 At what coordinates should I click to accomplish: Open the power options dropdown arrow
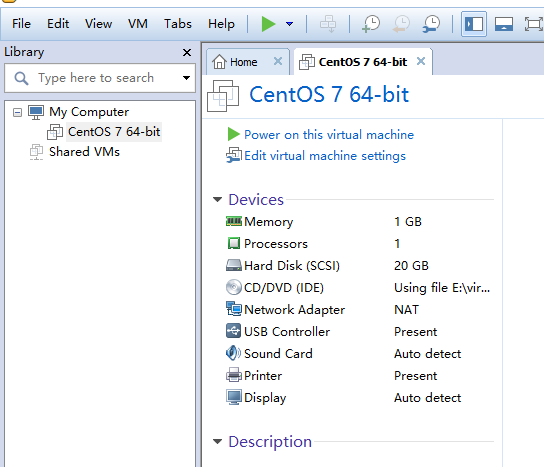click(x=289, y=24)
